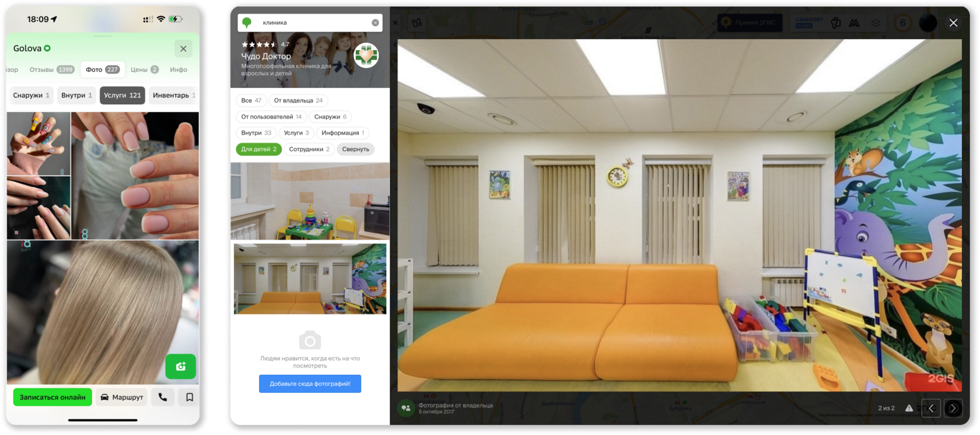Show the previous photo arrow

[931, 408]
